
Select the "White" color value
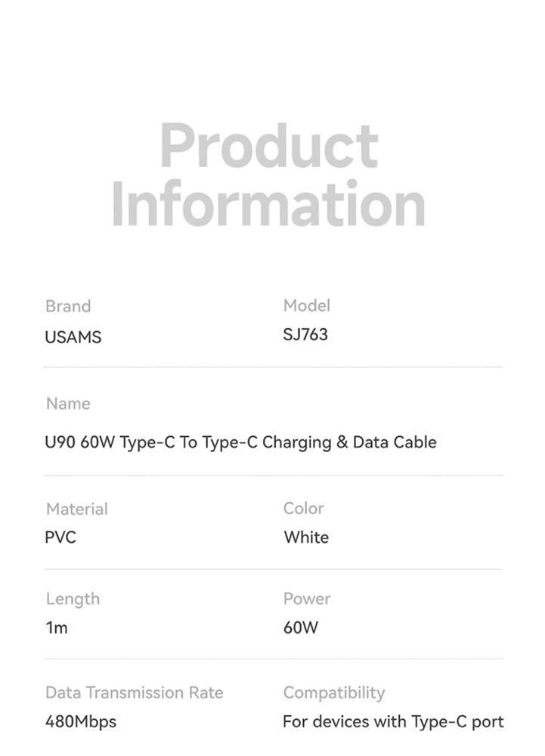(x=306, y=538)
